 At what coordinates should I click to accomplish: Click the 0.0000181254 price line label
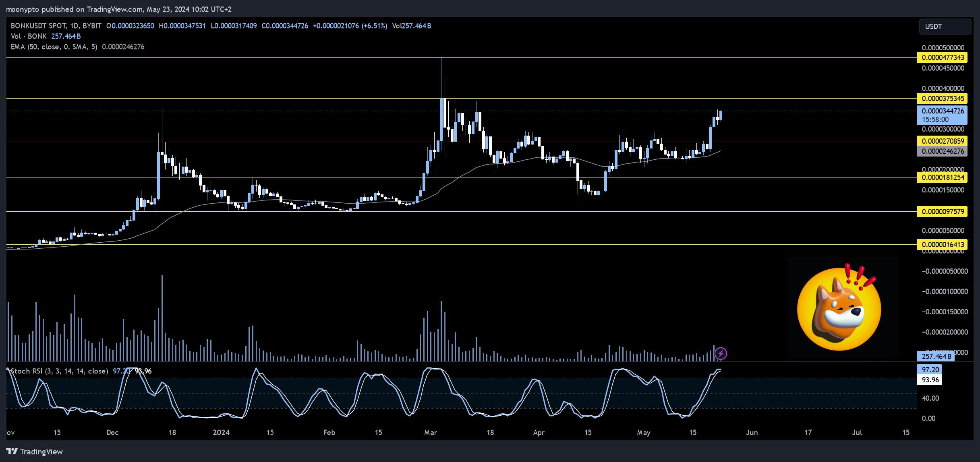[943, 177]
